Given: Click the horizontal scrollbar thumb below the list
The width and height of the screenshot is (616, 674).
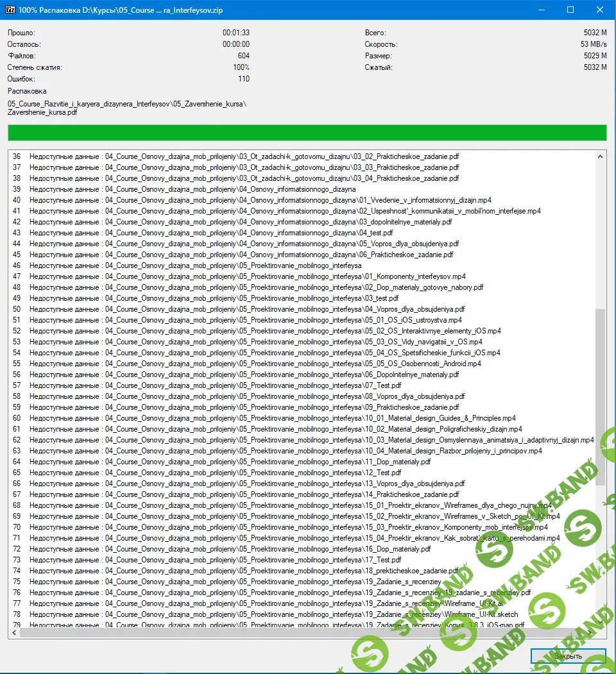Looking at the screenshot, I should pos(257,632).
